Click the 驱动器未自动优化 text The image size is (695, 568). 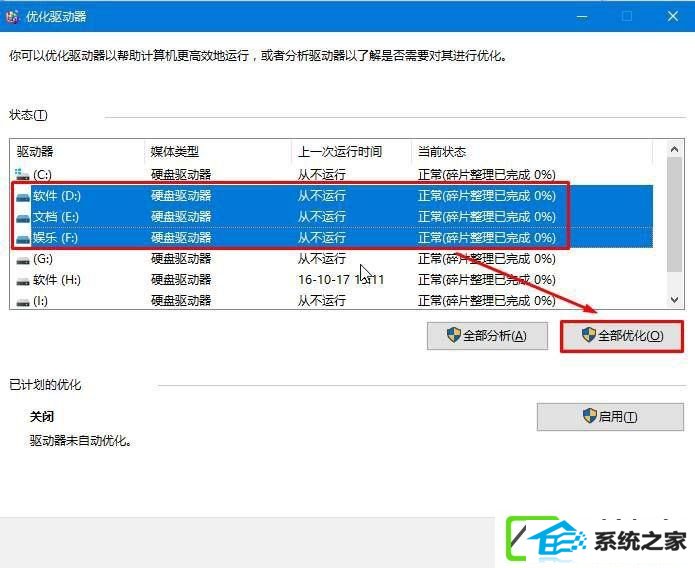pyautogui.click(x=80, y=441)
